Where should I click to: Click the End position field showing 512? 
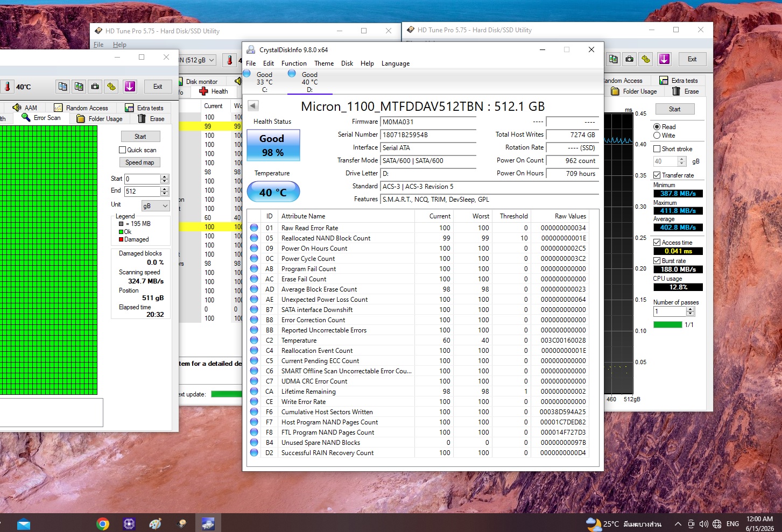pyautogui.click(x=143, y=191)
